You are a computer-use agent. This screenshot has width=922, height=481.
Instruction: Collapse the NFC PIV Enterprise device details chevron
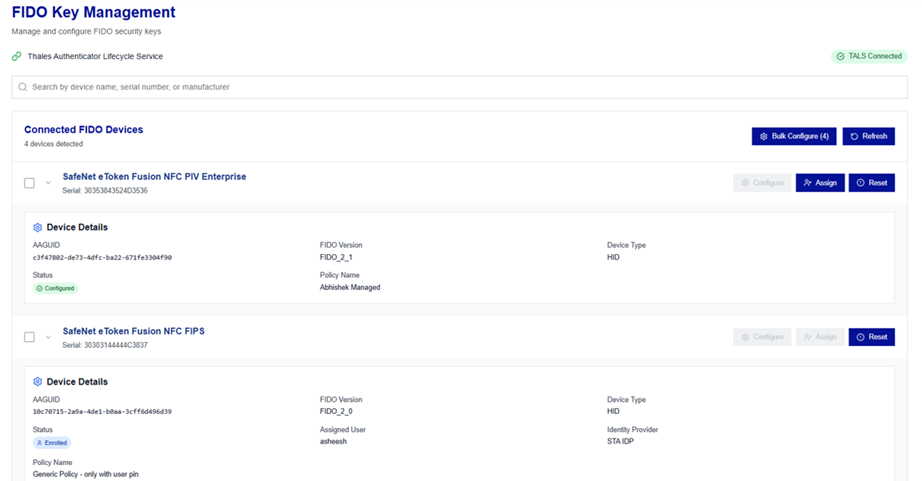tap(48, 183)
